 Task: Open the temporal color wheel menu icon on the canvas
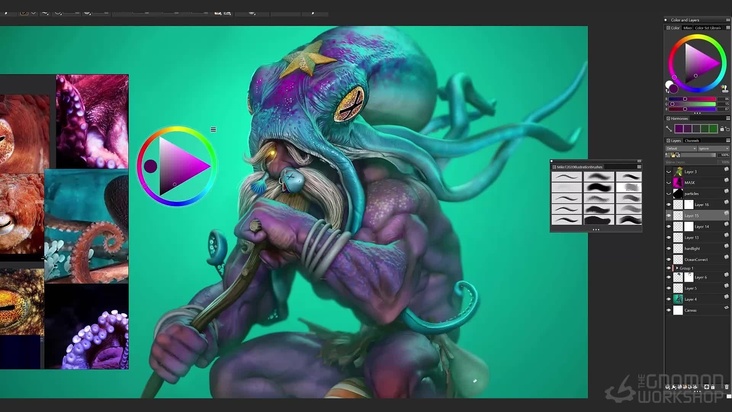click(213, 129)
